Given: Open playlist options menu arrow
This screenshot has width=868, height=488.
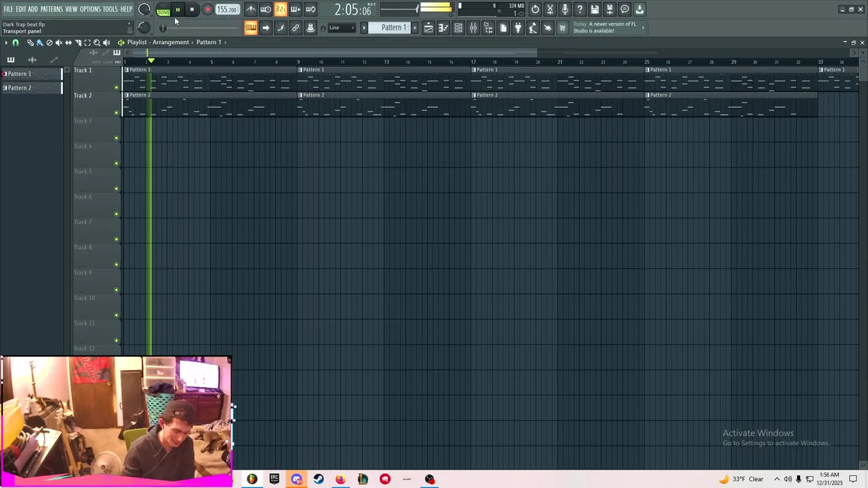Looking at the screenshot, I should coord(6,43).
